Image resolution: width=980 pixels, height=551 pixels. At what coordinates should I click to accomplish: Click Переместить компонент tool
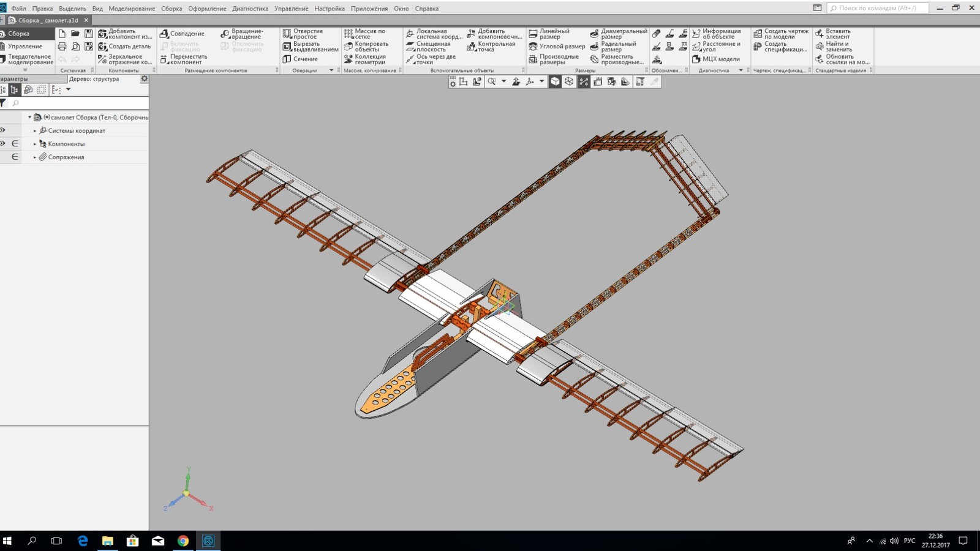click(x=184, y=59)
